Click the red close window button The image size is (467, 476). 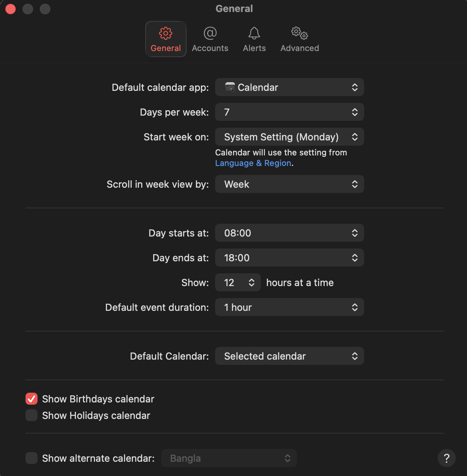click(x=11, y=9)
